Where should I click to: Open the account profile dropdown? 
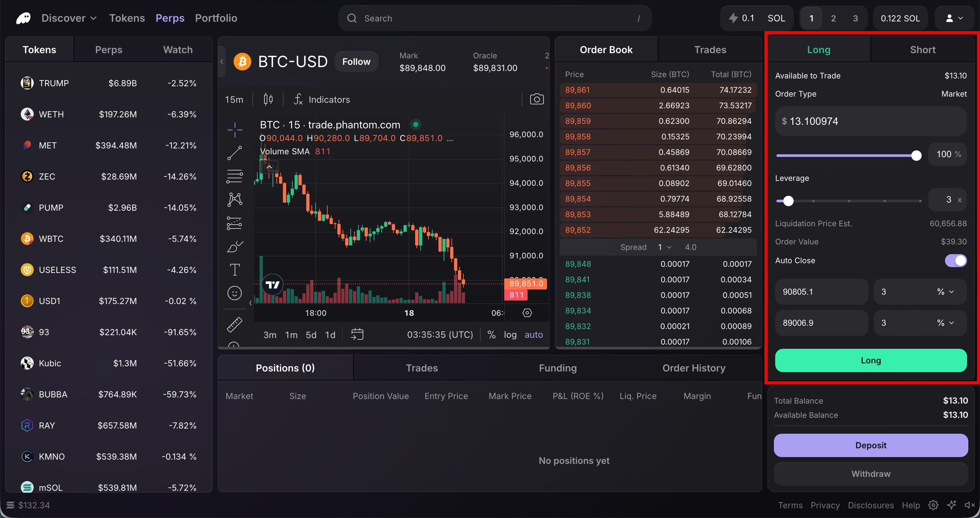click(x=954, y=18)
